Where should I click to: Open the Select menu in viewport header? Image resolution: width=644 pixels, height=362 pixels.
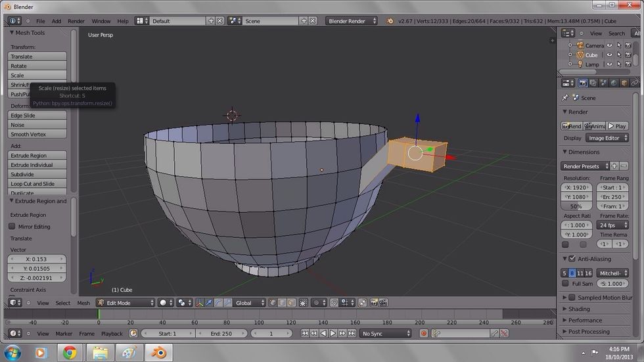(63, 303)
